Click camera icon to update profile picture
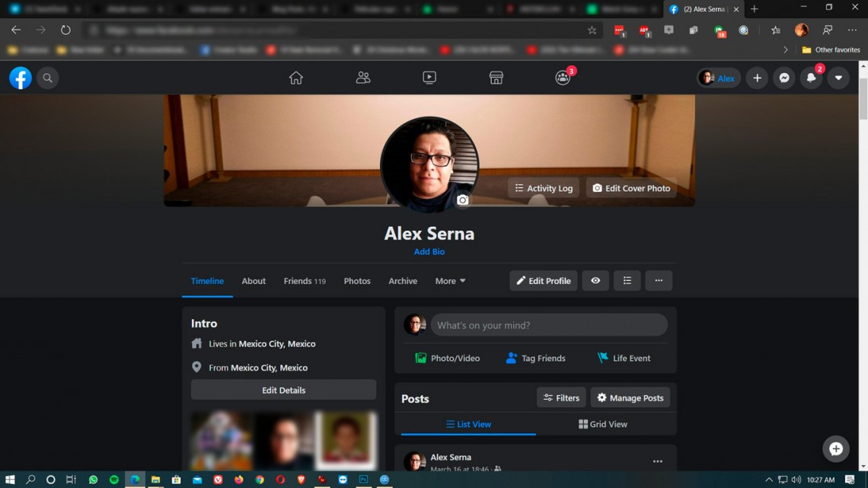This screenshot has width=868, height=488. click(463, 199)
